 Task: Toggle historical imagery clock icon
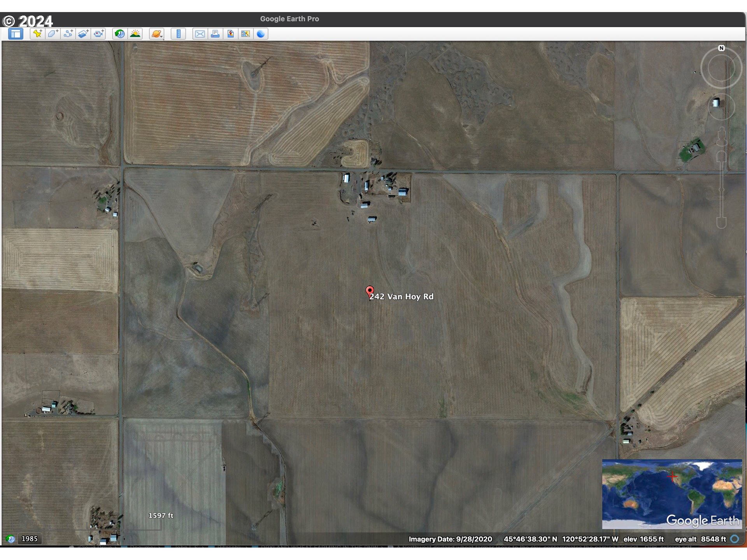click(x=120, y=34)
